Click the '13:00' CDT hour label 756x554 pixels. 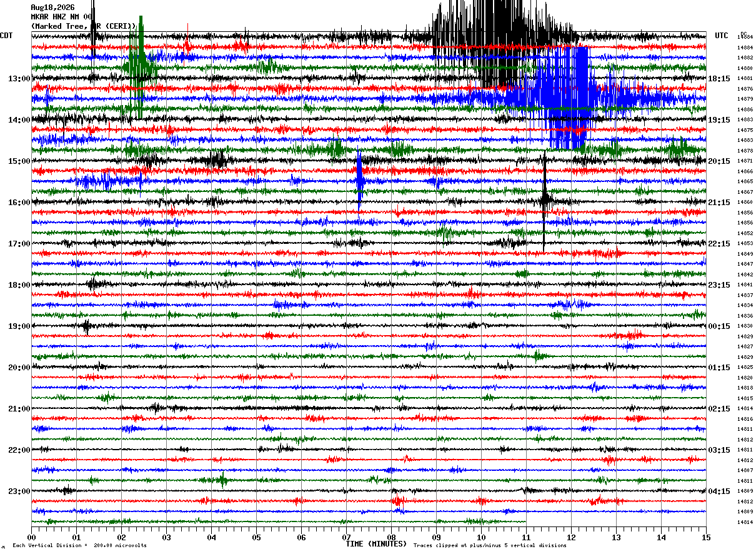point(19,79)
